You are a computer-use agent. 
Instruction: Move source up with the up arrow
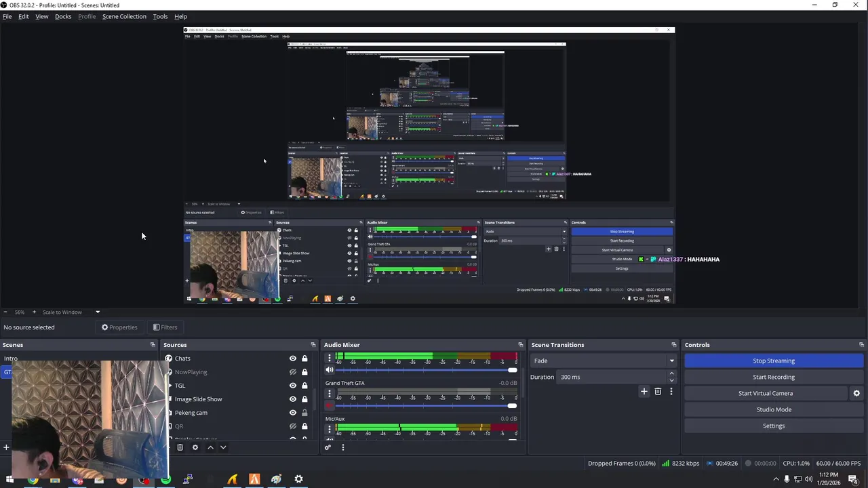click(x=210, y=447)
